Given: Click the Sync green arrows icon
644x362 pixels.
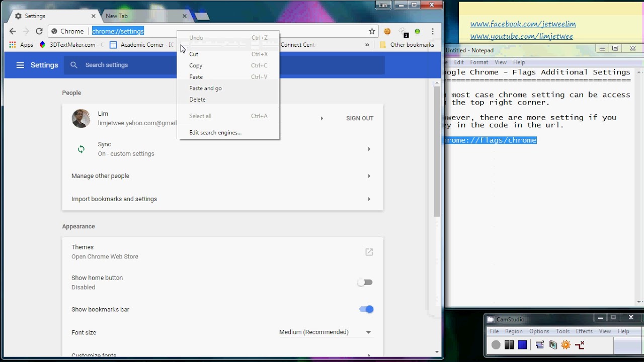Looking at the screenshot, I should (x=81, y=149).
